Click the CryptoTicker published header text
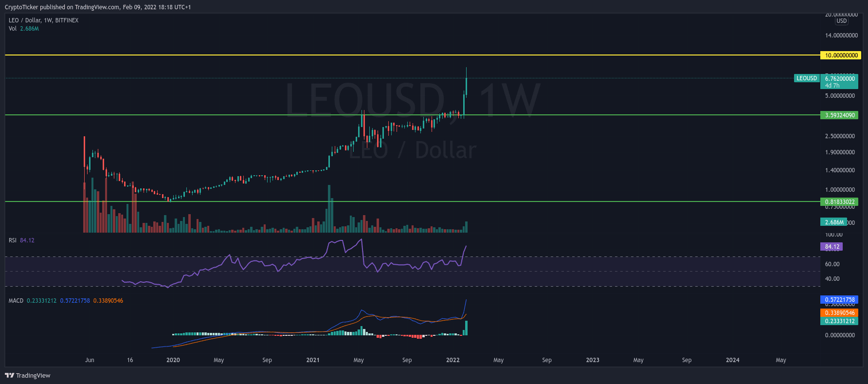The width and height of the screenshot is (868, 384). point(97,7)
